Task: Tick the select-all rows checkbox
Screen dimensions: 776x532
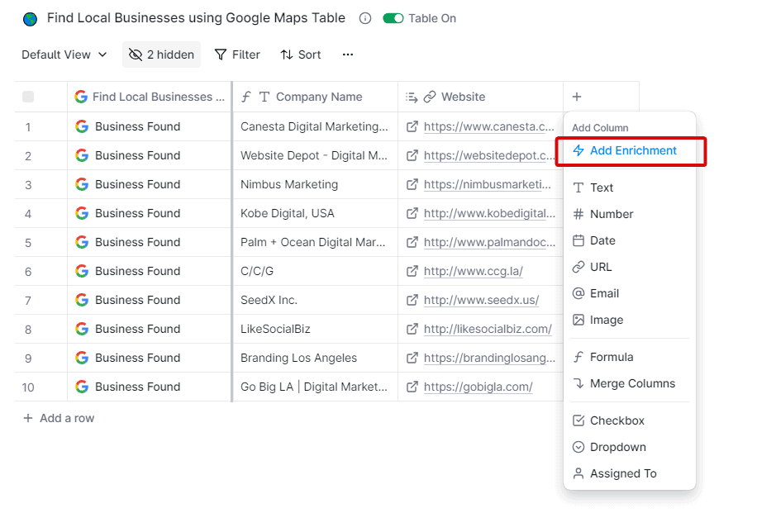Action: 28,97
